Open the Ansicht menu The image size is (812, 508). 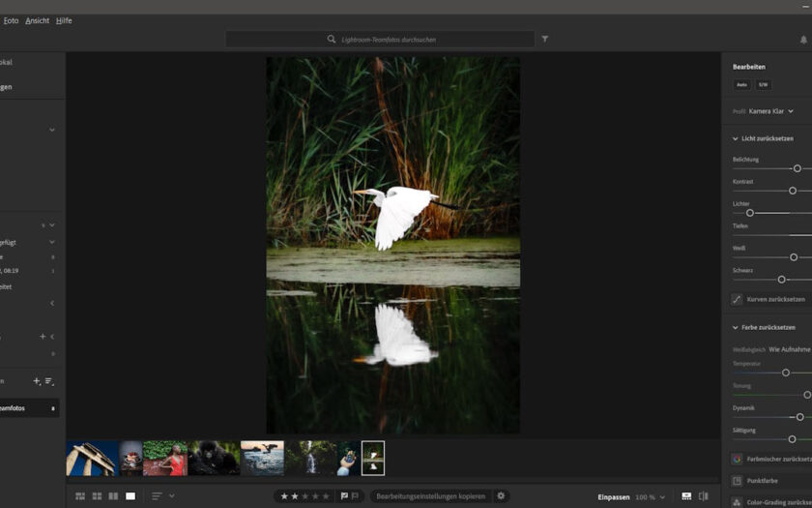pos(38,20)
